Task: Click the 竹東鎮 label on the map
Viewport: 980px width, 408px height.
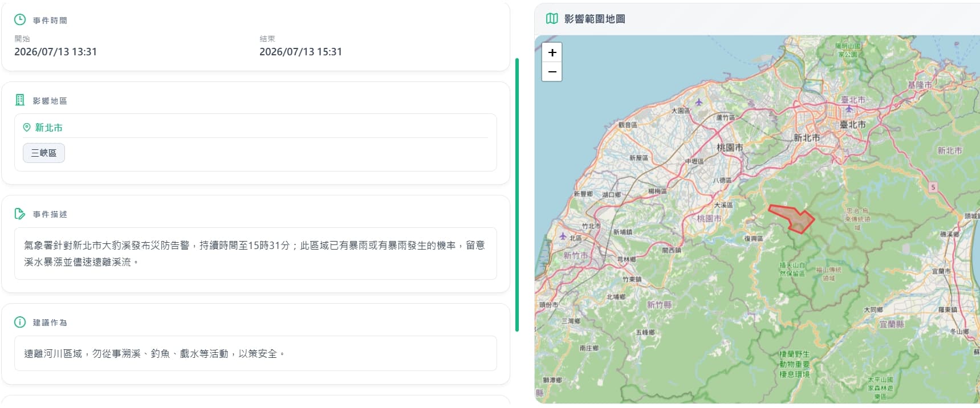Action: coord(632,279)
